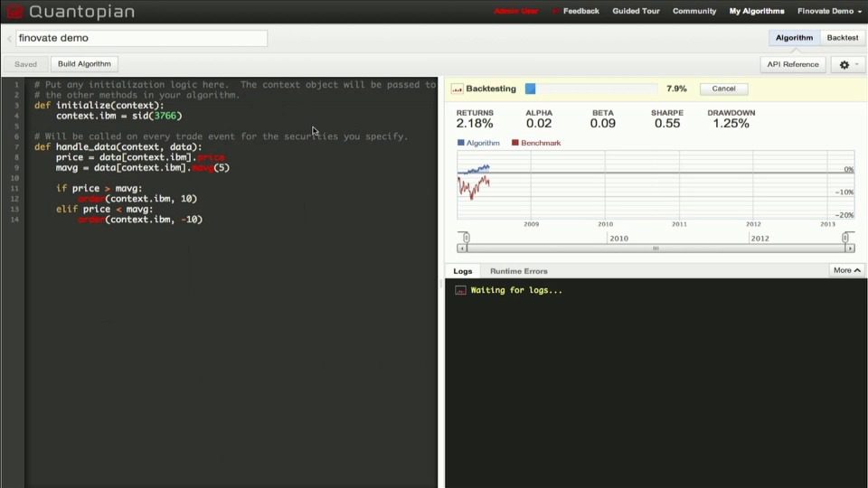
Task: Click the left range handle of chart navigator
Action: (467, 238)
